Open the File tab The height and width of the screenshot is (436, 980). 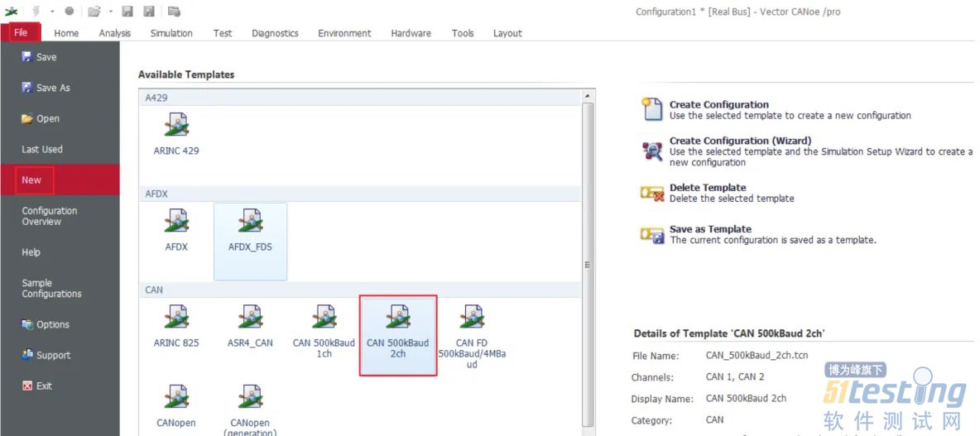[21, 32]
